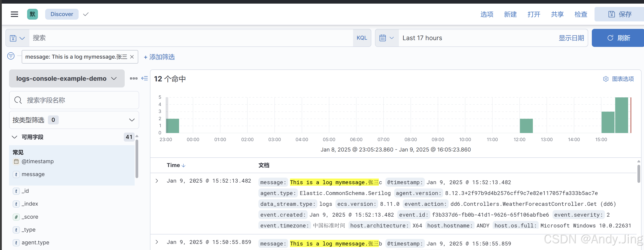Open the logs-console-example-demo data view picker

point(66,78)
